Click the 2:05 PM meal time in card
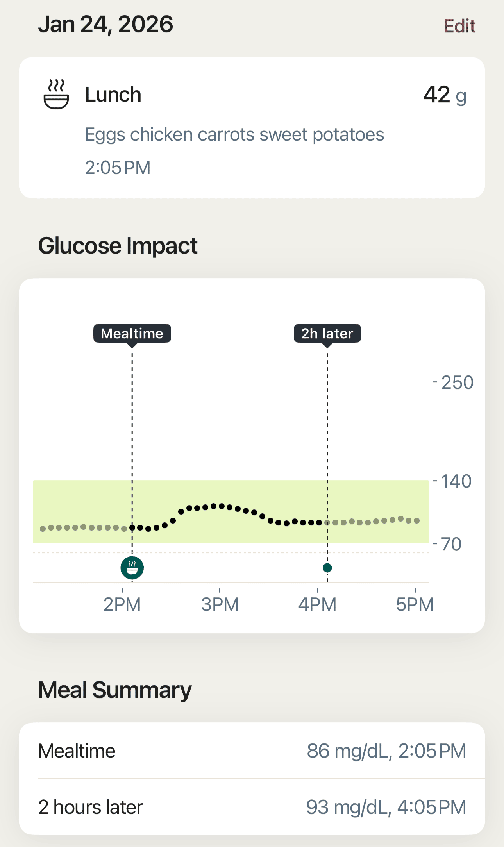This screenshot has height=847, width=504. [x=118, y=168]
